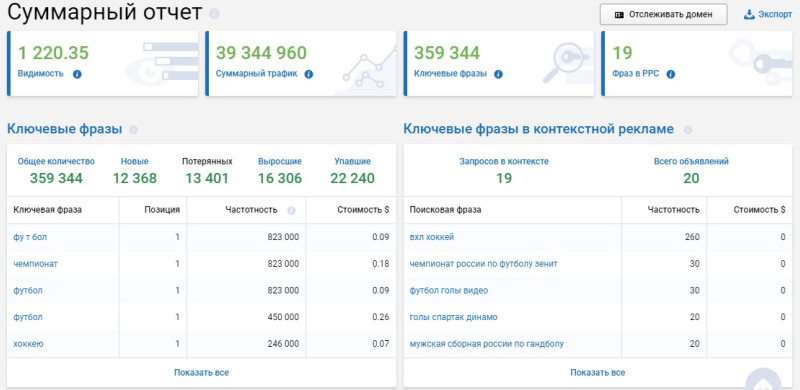This screenshot has height=390, width=800.
Task: Open Общее количество keywords total
Action: [x=56, y=170]
